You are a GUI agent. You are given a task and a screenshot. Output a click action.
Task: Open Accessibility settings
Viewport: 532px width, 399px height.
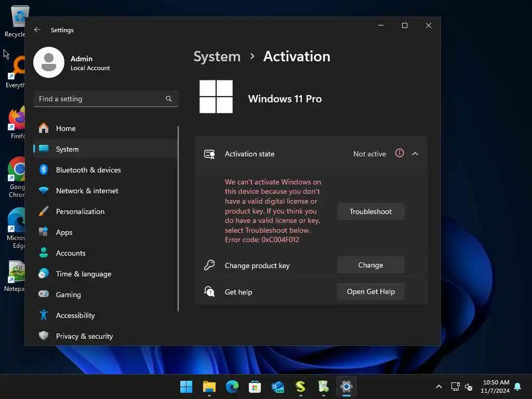point(105,315)
